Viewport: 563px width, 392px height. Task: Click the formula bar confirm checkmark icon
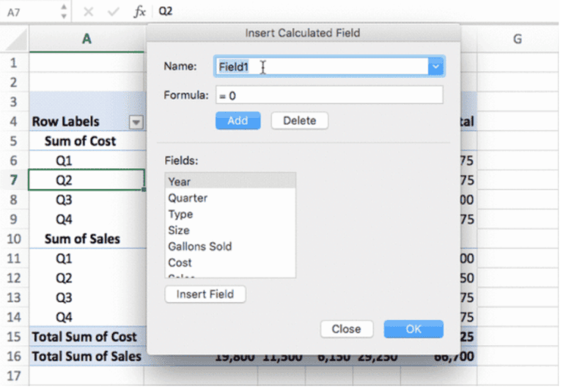pos(112,12)
